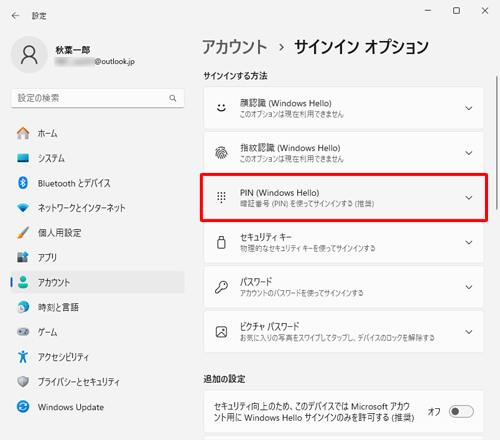Click the back arrow icon
Screen dimensions: 500x440
click(x=15, y=16)
